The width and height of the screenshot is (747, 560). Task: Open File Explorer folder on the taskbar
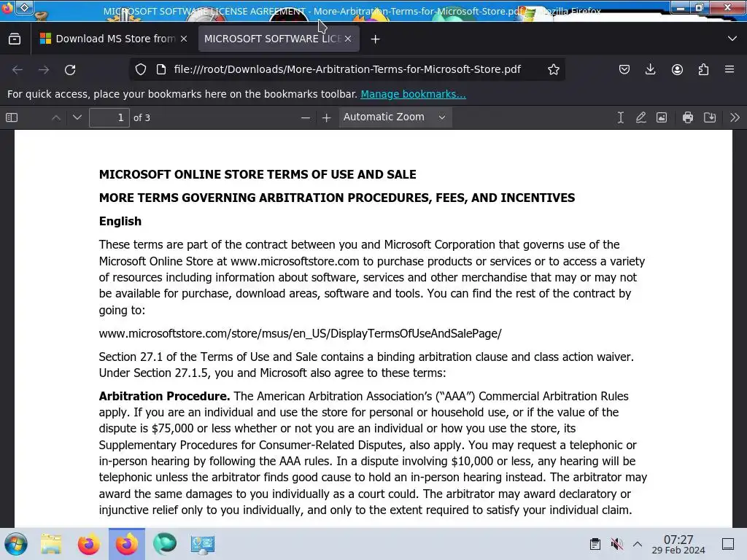click(51, 544)
